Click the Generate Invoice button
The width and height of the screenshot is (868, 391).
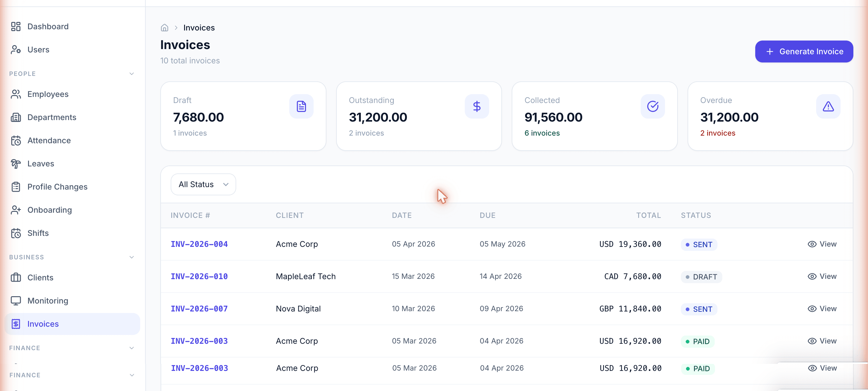(x=804, y=52)
